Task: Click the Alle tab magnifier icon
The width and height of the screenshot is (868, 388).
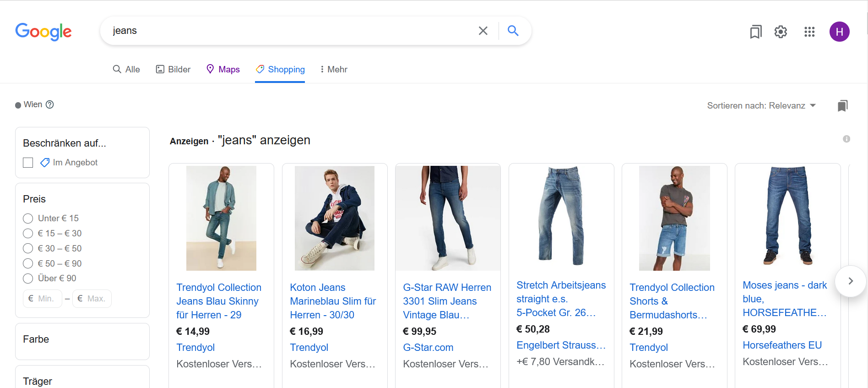Action: 117,69
